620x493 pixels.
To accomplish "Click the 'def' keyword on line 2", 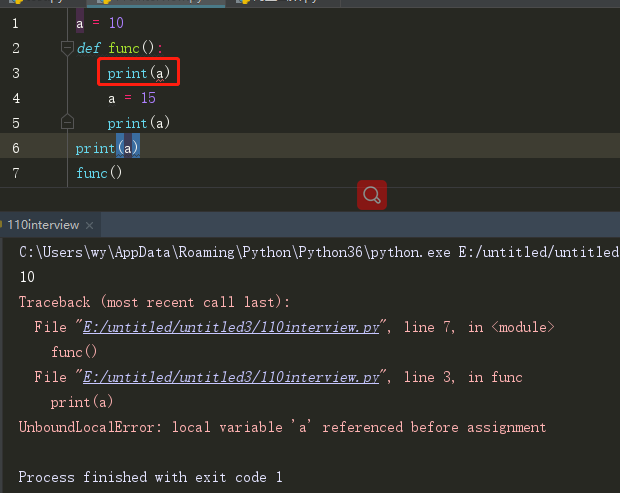I will pyautogui.click(x=89, y=48).
